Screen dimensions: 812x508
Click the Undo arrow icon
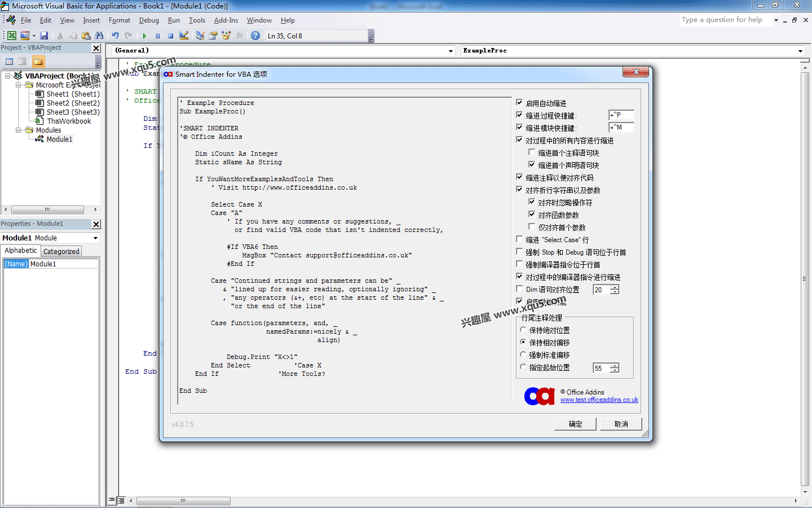(x=115, y=36)
